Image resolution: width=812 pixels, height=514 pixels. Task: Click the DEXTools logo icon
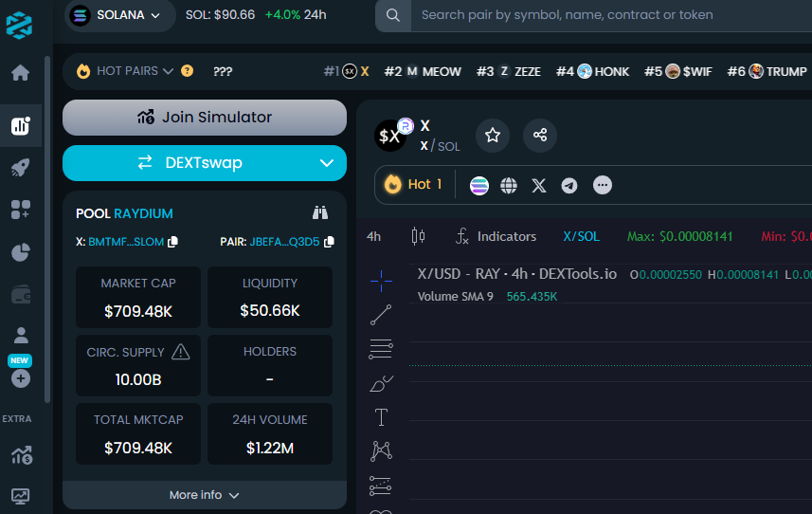(19, 25)
